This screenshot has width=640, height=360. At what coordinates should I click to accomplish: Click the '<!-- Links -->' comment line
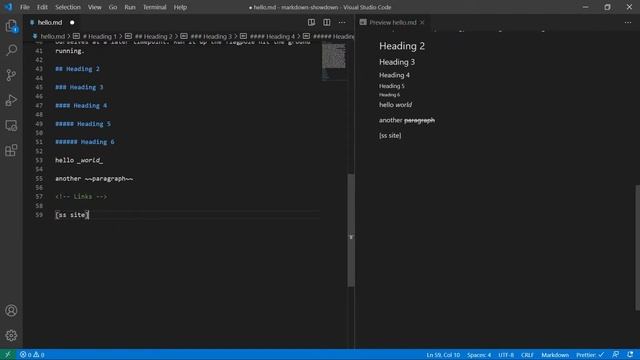81,196
